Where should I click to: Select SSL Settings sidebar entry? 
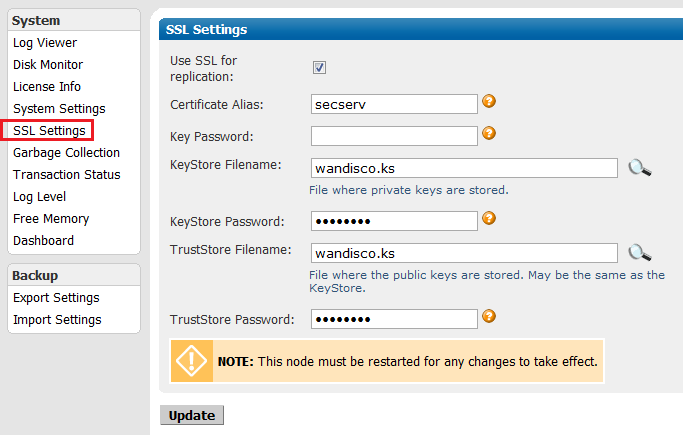(49, 131)
